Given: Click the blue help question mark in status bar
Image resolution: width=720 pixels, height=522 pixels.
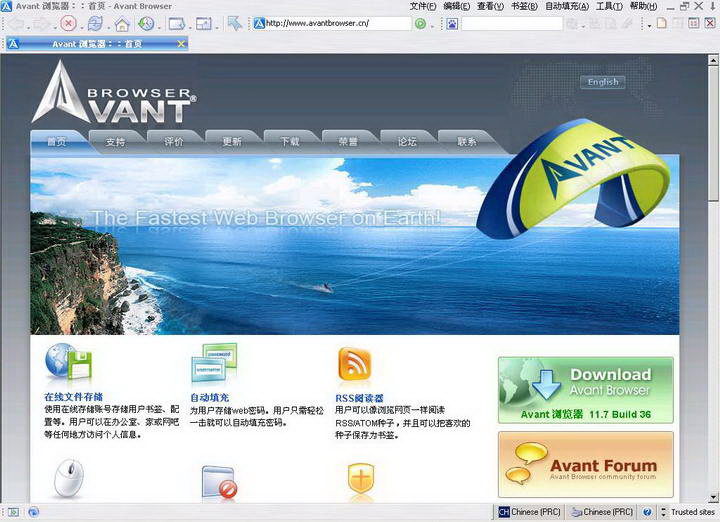Looking at the screenshot, I should point(647,512).
